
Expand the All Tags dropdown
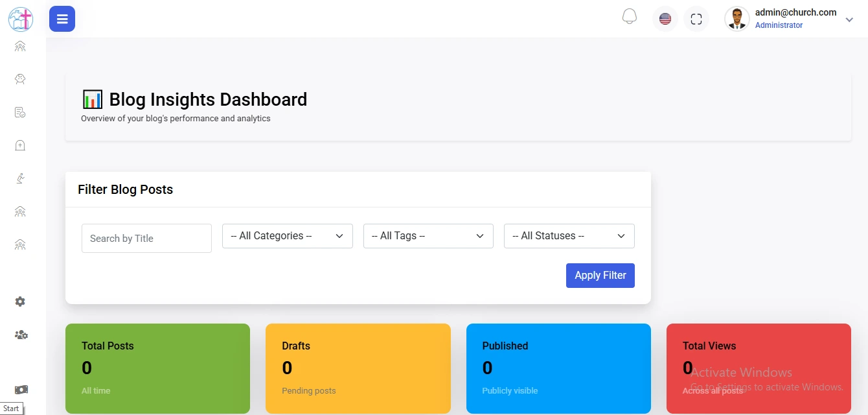pos(428,236)
